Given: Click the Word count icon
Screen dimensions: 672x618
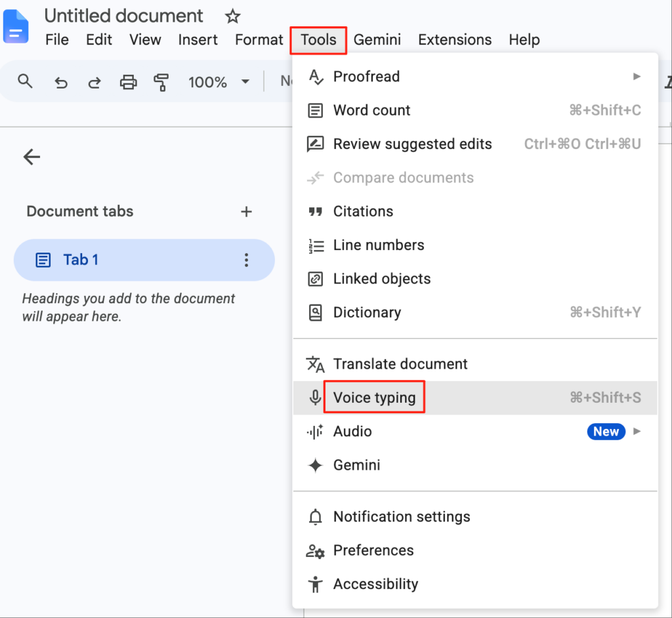Looking at the screenshot, I should (316, 111).
